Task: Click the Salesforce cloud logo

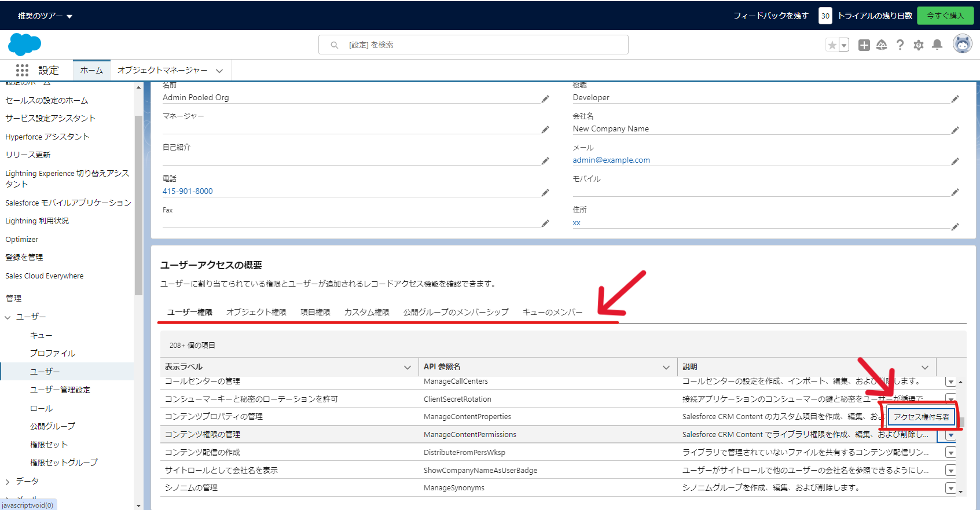Action: coord(24,45)
